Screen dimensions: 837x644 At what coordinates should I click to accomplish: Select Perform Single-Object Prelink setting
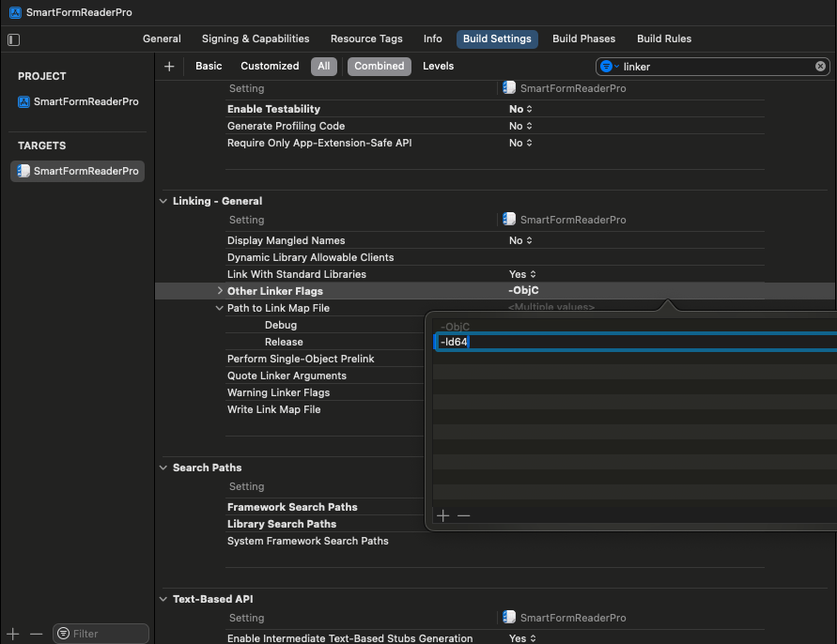click(301, 360)
